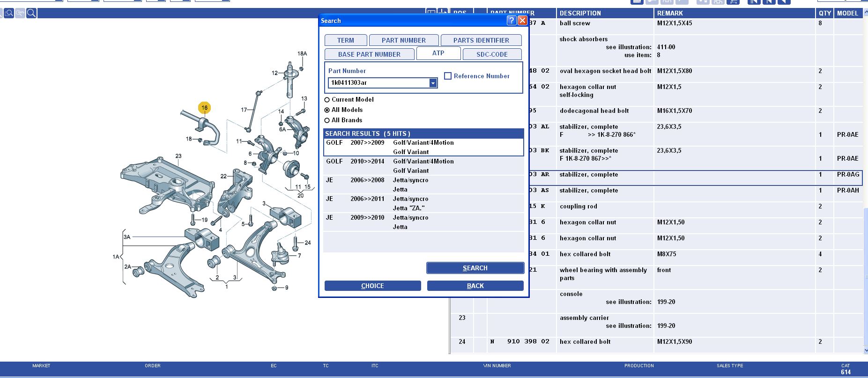
Task: Switch to the PART NUMBER tab
Action: [404, 40]
